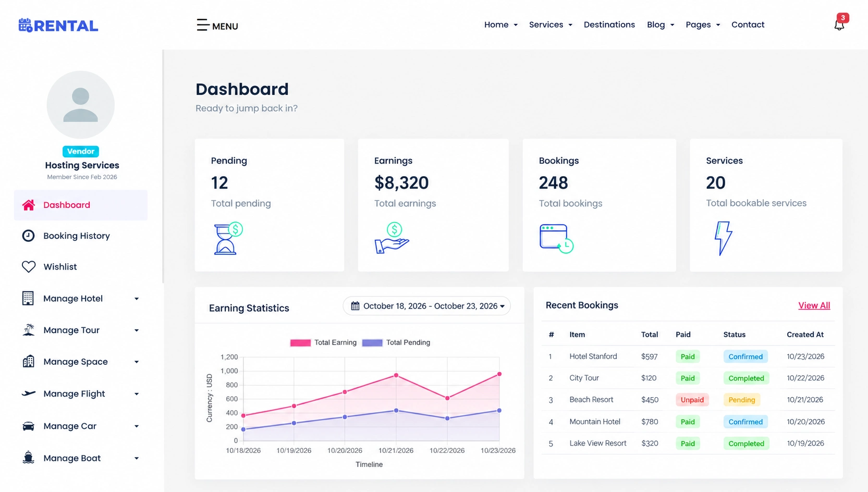The height and width of the screenshot is (492, 868).
Task: Expand the Manage Tour submenu arrow
Action: [x=137, y=330]
